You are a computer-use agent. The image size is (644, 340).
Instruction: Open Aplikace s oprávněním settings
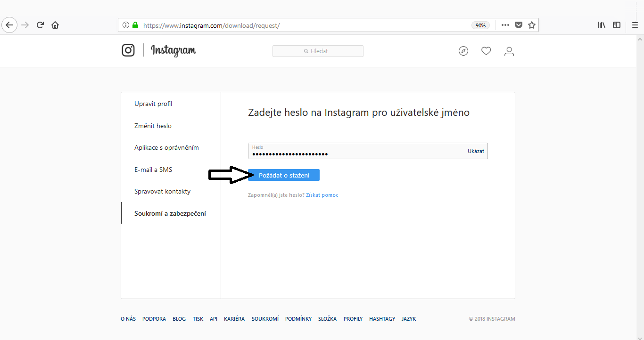pyautogui.click(x=166, y=148)
